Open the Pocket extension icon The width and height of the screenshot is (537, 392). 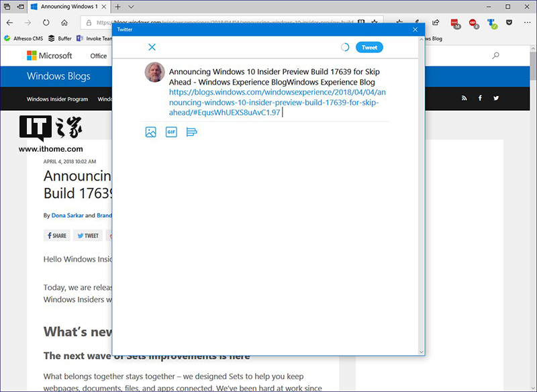[509, 23]
